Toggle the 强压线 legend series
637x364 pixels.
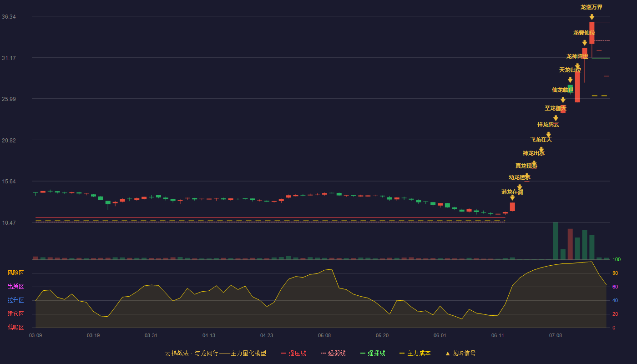(293, 353)
